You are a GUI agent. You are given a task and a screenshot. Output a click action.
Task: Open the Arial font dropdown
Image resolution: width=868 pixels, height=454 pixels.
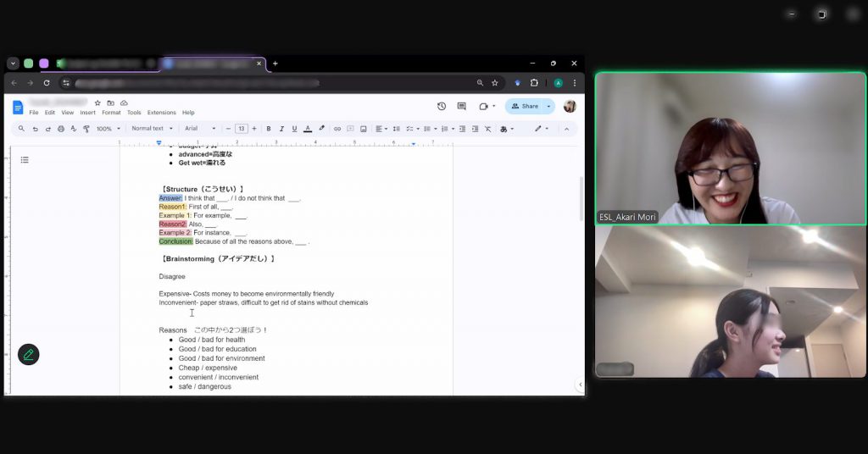click(x=200, y=129)
